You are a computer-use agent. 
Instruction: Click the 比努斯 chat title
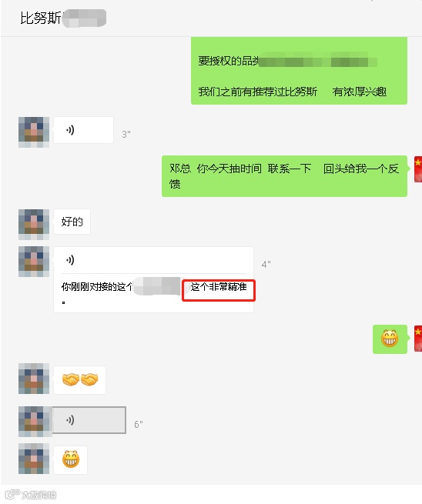[40, 18]
